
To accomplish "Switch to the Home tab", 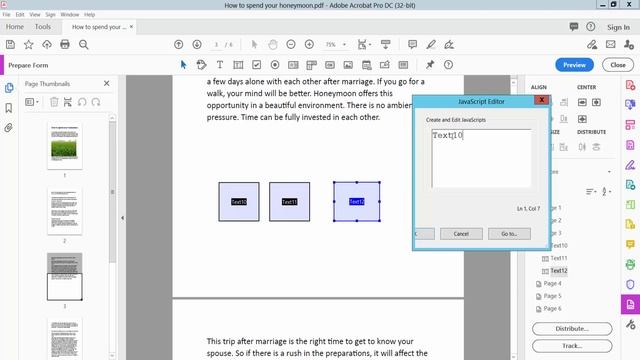I will tap(15, 27).
